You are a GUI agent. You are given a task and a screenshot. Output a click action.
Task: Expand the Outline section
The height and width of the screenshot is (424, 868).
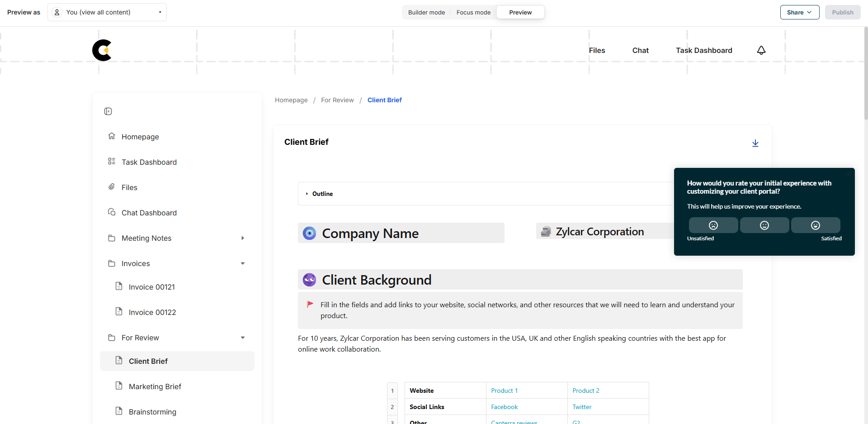coord(306,193)
